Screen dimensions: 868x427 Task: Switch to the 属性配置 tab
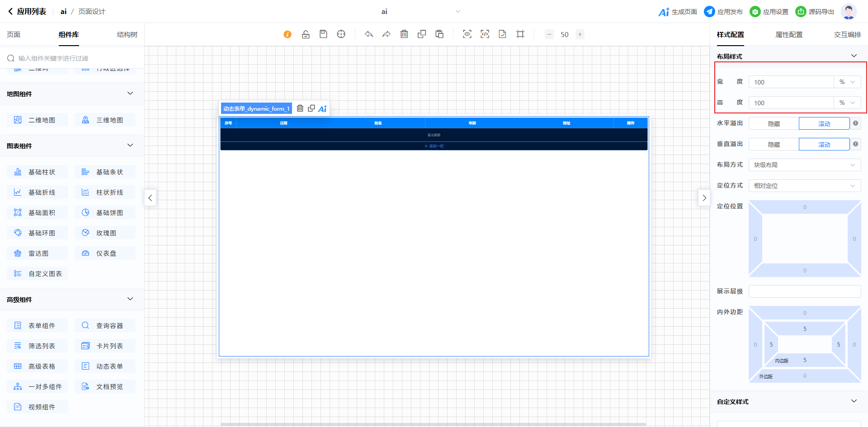click(x=789, y=35)
